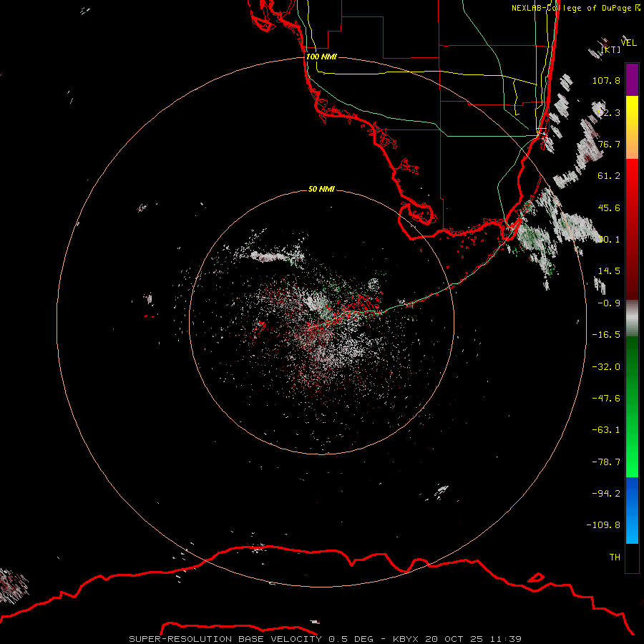
Task: Click the 100 NMI range ring label
Action: click(321, 57)
